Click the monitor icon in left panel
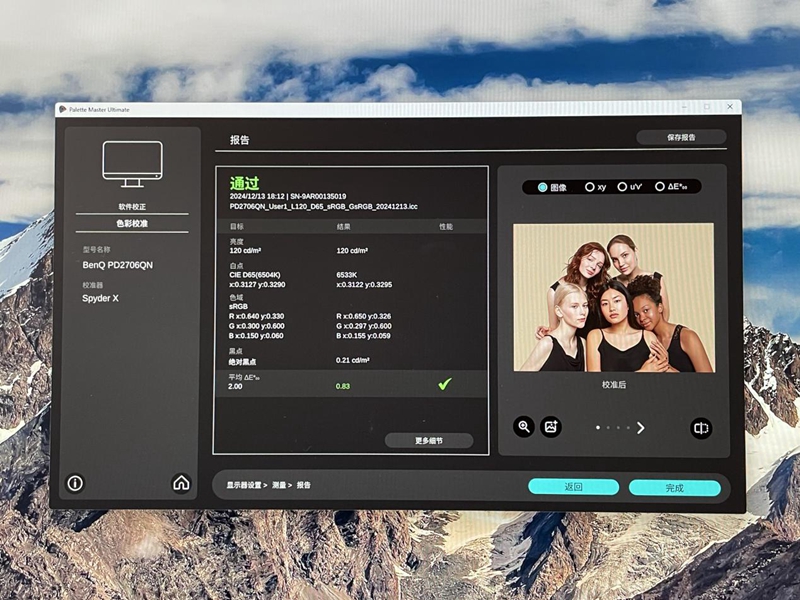 click(x=132, y=164)
